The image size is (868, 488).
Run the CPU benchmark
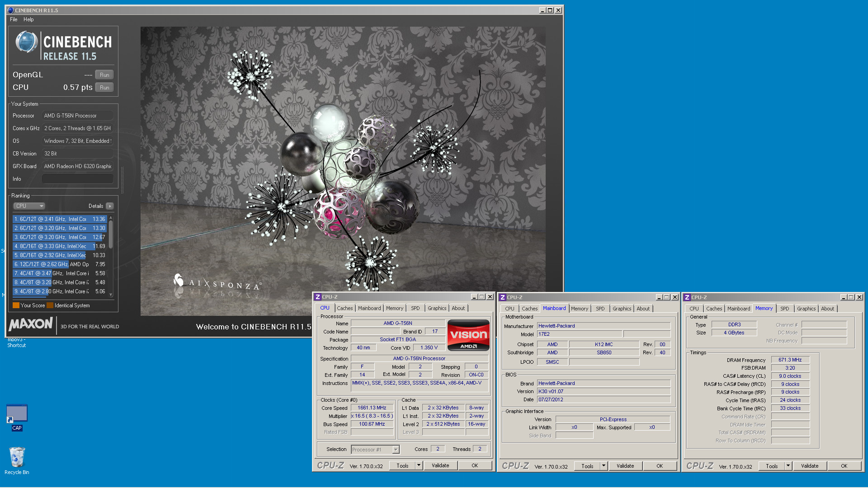point(104,88)
